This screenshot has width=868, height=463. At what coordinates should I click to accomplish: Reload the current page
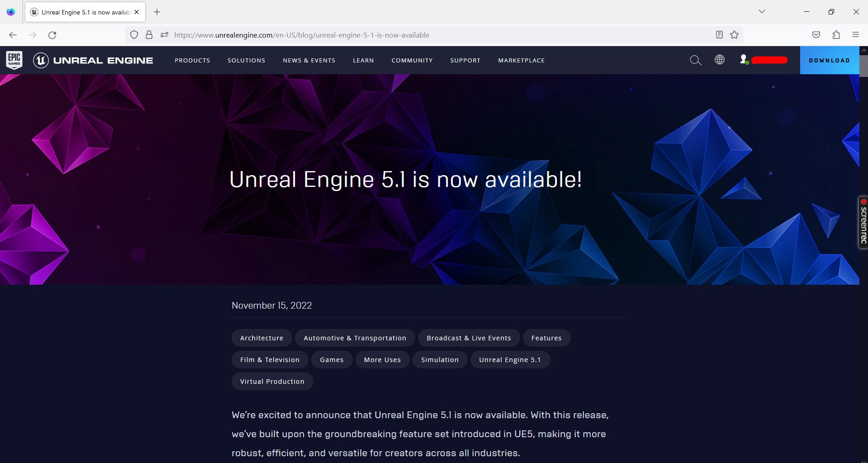(x=52, y=35)
